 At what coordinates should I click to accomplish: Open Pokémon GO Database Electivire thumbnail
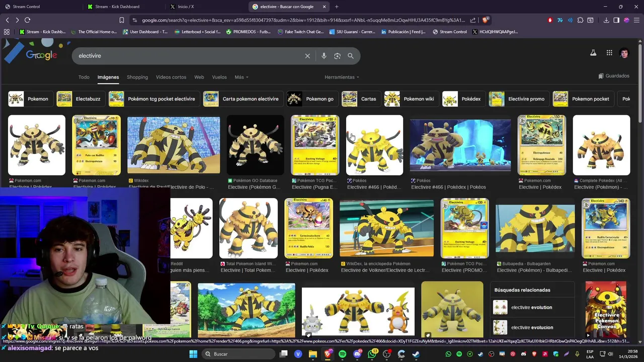(255, 145)
